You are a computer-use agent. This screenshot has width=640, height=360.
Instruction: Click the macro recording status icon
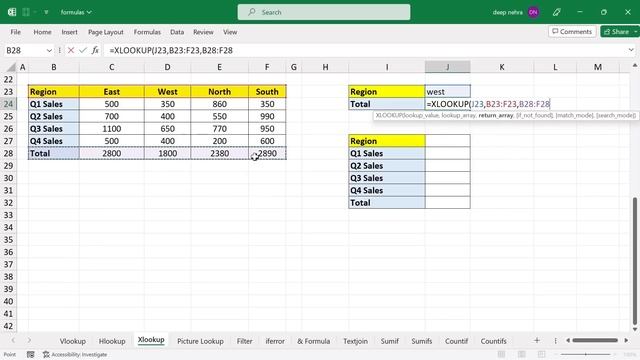[31, 354]
